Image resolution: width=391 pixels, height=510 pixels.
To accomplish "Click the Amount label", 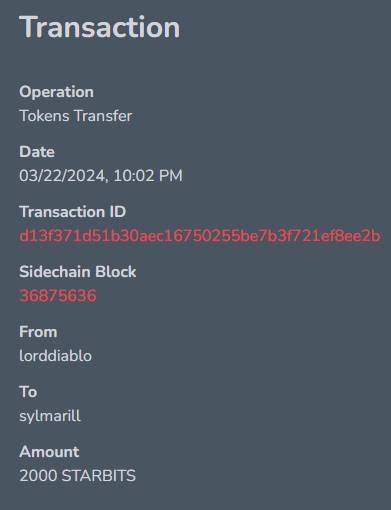I will pos(49,452).
